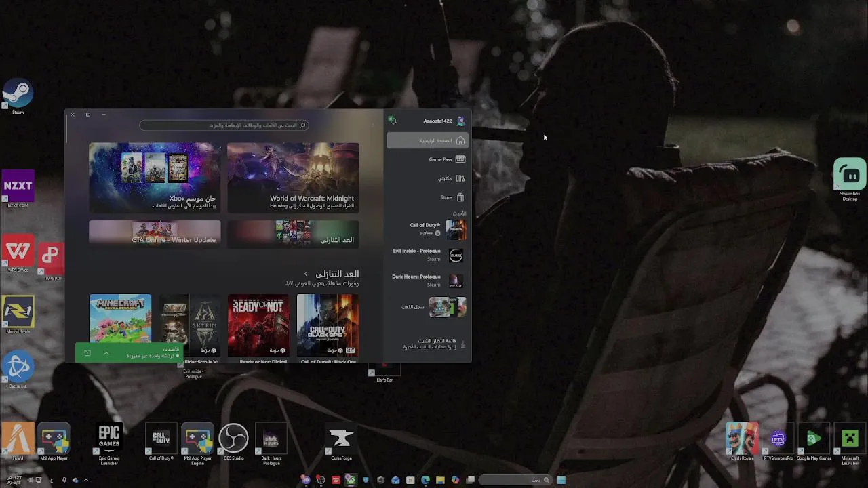Open the Xbox season banner
The image size is (868, 488).
[155, 178]
